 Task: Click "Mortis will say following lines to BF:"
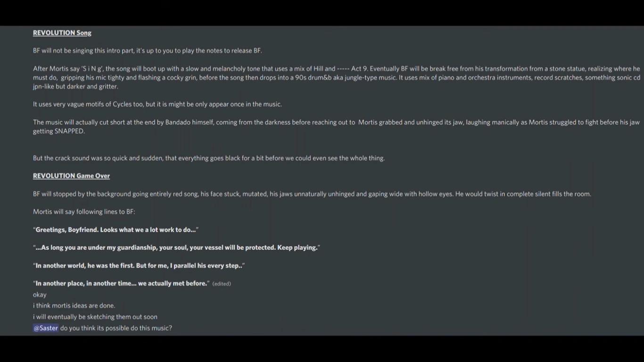pos(84,212)
